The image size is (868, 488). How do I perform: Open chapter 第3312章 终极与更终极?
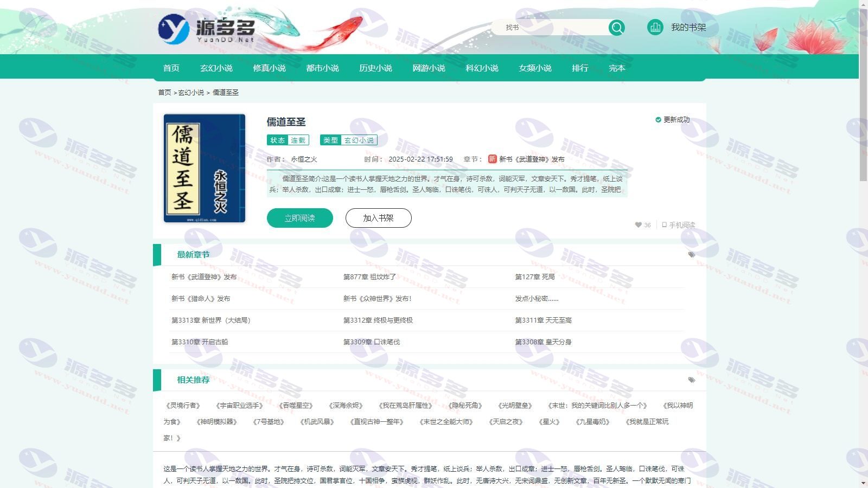[378, 320]
